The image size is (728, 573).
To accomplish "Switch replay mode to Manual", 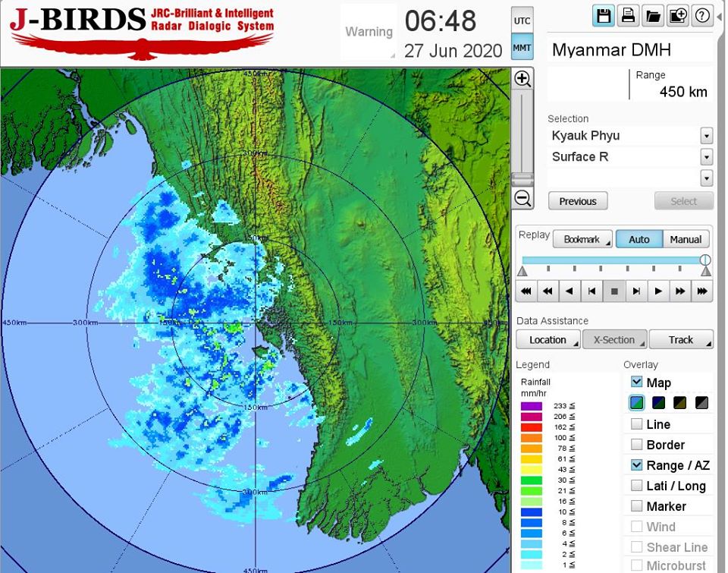I will (686, 240).
